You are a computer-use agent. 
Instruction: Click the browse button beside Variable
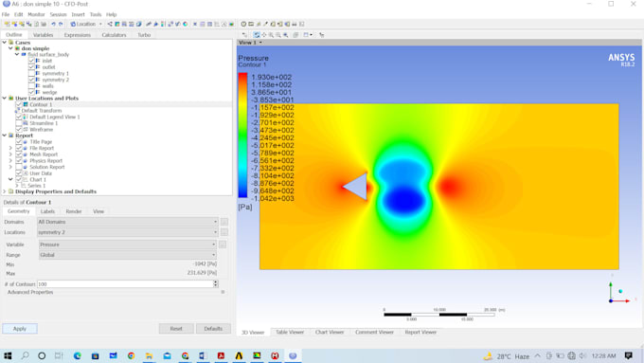[x=223, y=245]
